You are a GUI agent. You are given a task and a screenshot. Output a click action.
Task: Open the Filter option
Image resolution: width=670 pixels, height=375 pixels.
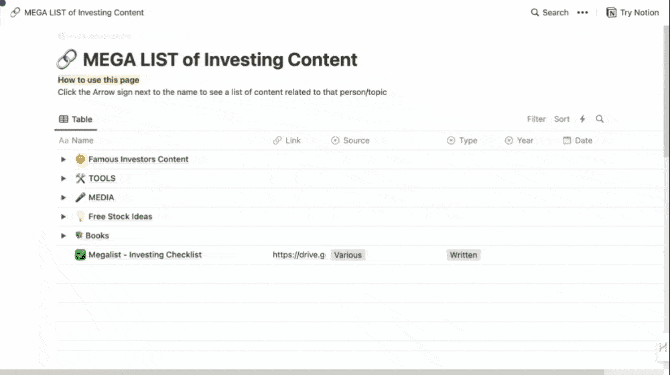pos(536,119)
